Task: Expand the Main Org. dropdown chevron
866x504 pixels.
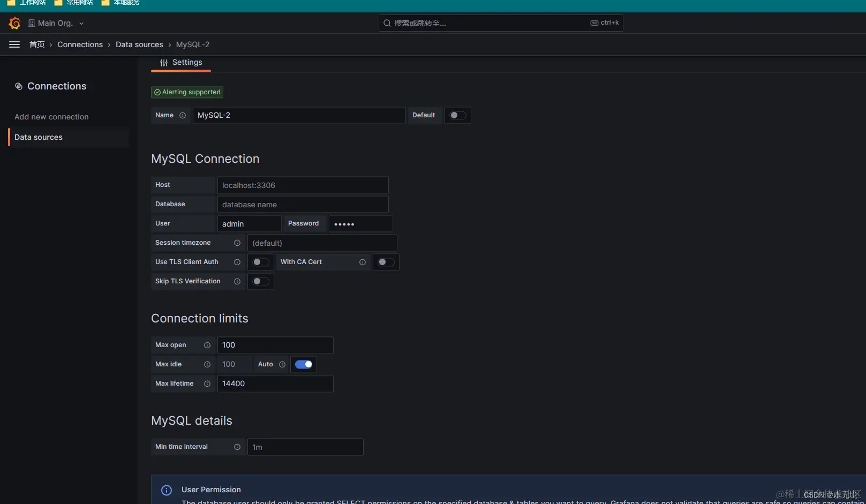Action: tap(81, 24)
